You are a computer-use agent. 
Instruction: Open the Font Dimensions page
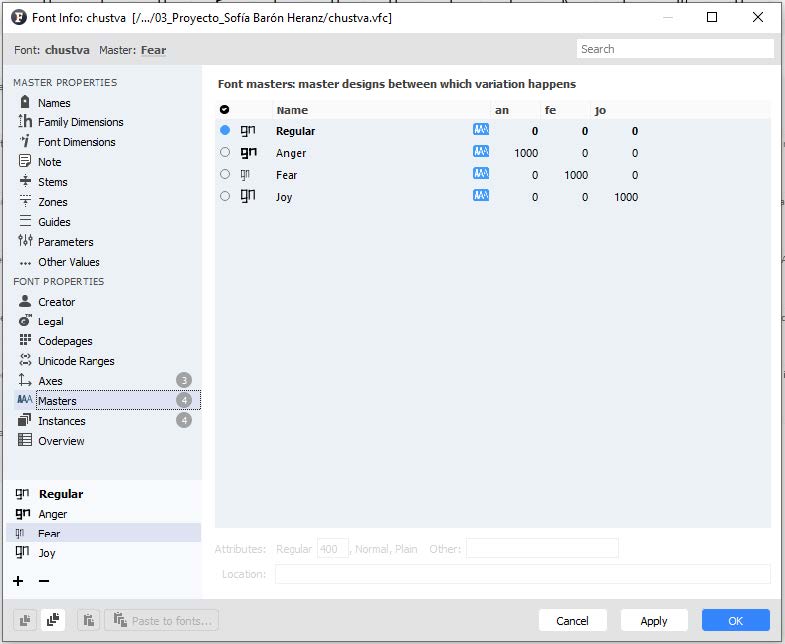(76, 142)
